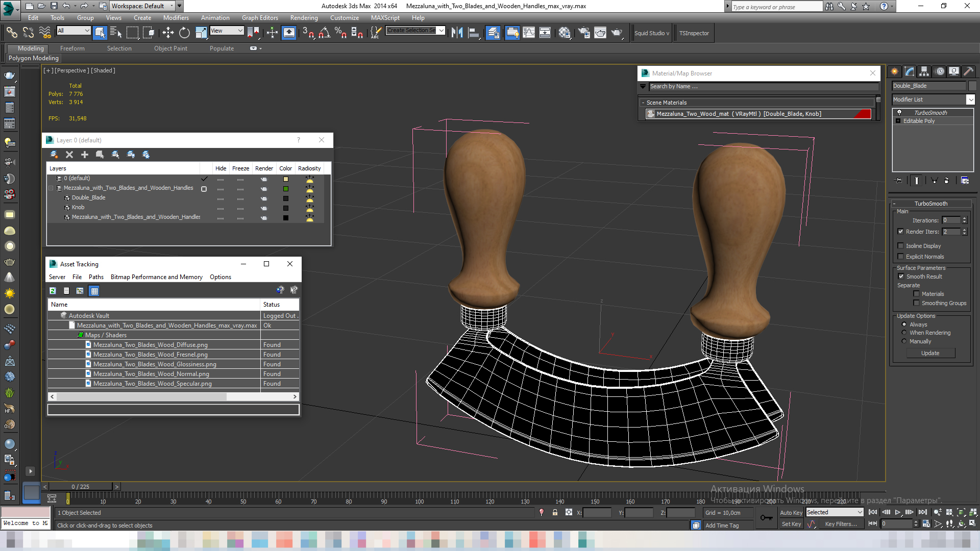
Task: Click Create New Layer plus icon
Action: [85, 155]
